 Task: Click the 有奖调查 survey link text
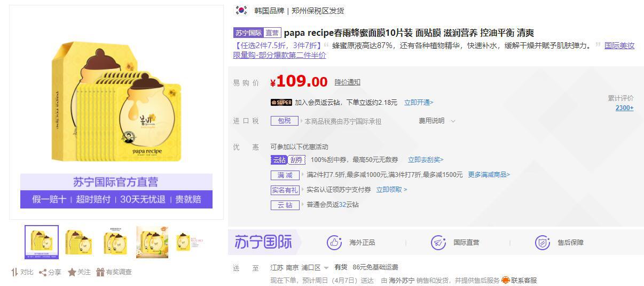click(x=119, y=272)
